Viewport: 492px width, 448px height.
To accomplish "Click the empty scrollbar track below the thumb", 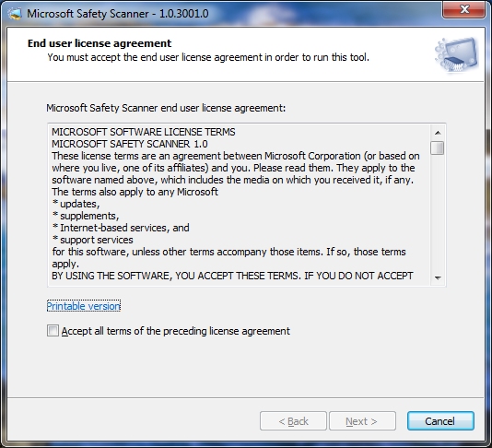I will [438, 213].
